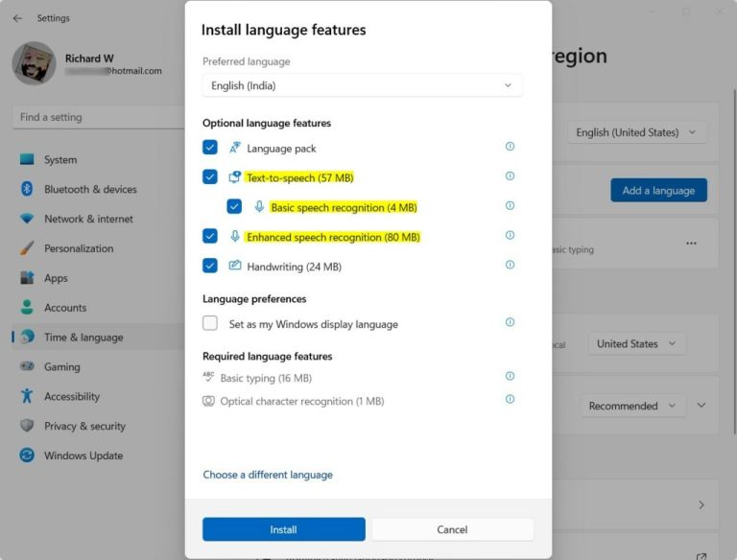Uncheck the Handwriting checkbox
The image size is (737, 560).
click(210, 266)
